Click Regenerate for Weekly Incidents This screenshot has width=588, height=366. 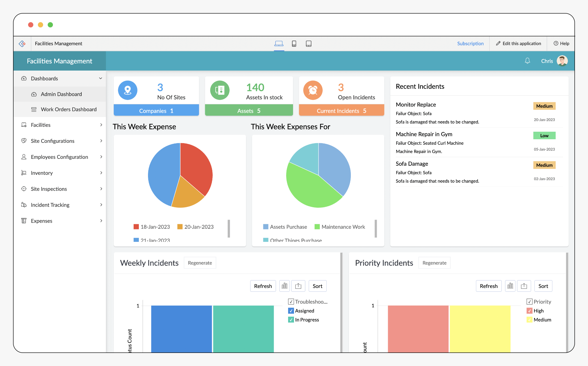200,262
